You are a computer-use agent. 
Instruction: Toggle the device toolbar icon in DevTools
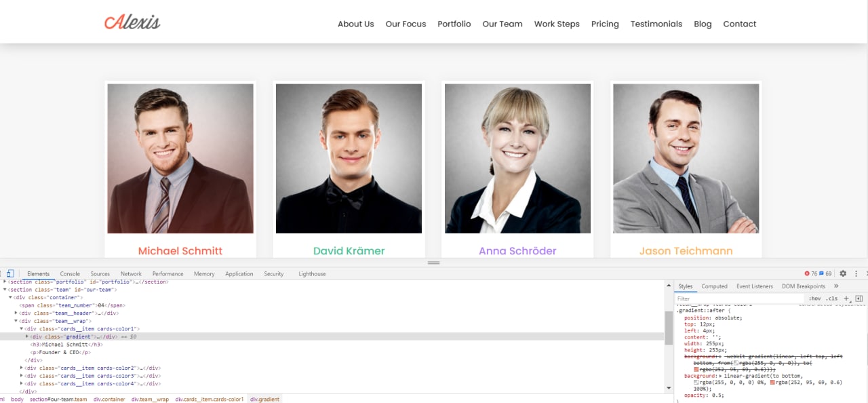[10, 273]
